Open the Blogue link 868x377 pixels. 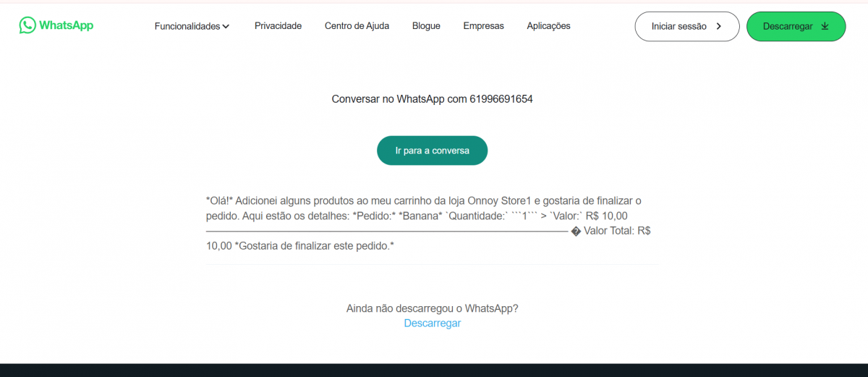(x=426, y=26)
